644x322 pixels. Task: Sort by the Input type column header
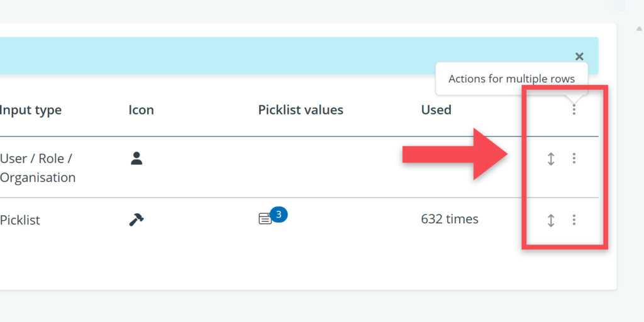click(31, 110)
